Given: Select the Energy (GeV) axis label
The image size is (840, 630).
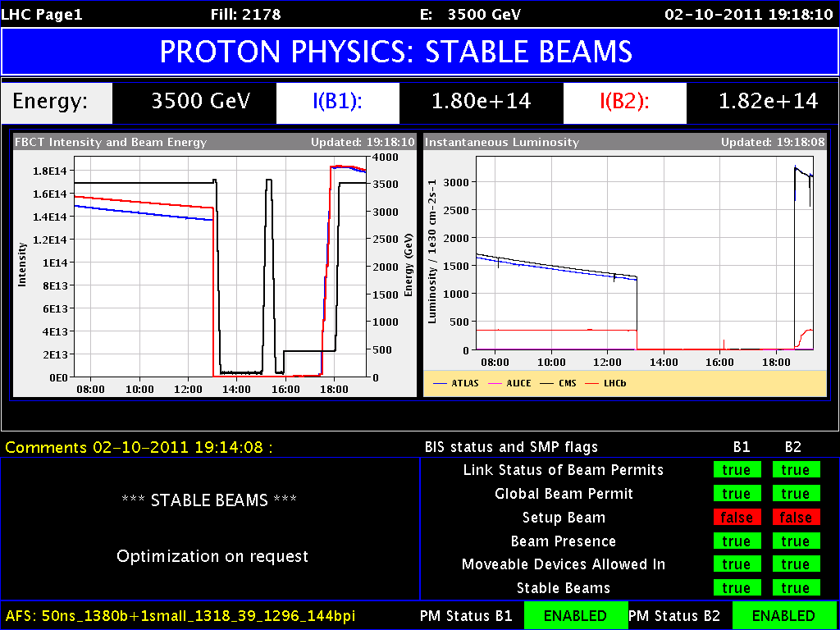Looking at the screenshot, I should tap(409, 265).
